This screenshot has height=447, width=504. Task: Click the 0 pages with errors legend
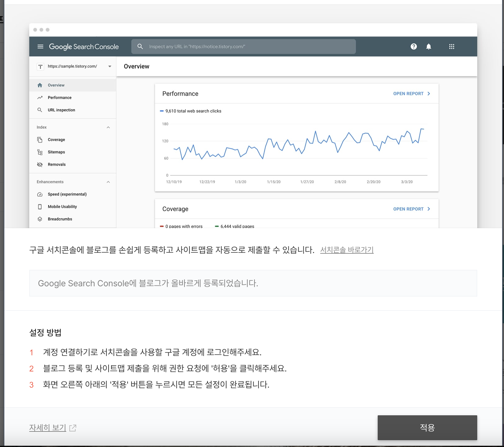click(181, 226)
